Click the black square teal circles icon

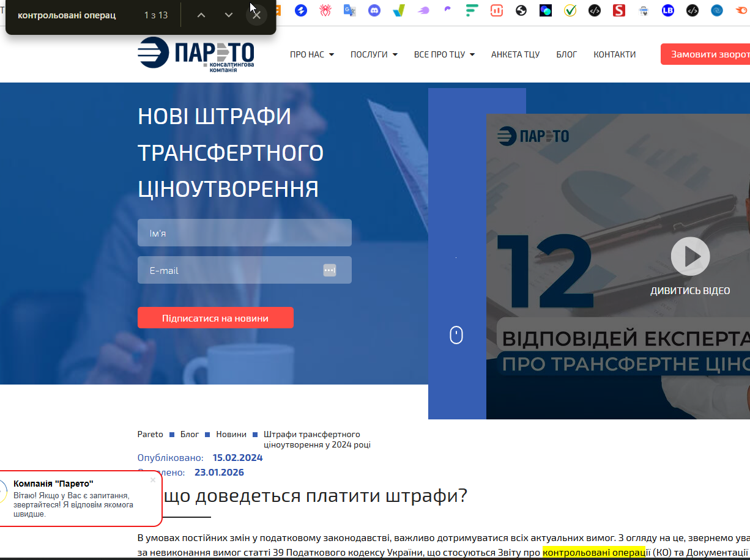coord(546,10)
